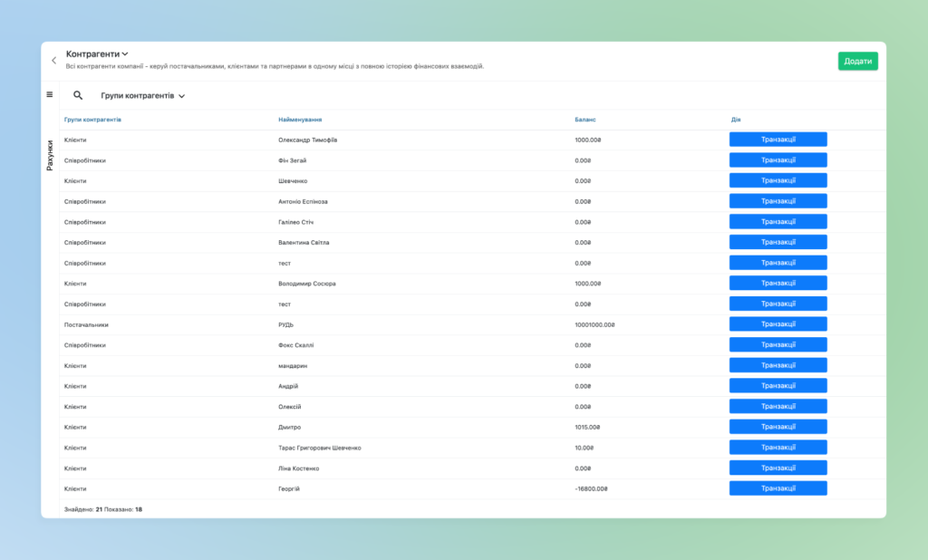Sort by Групи контрагентів column header
This screenshot has width=928, height=560.
pos(93,120)
